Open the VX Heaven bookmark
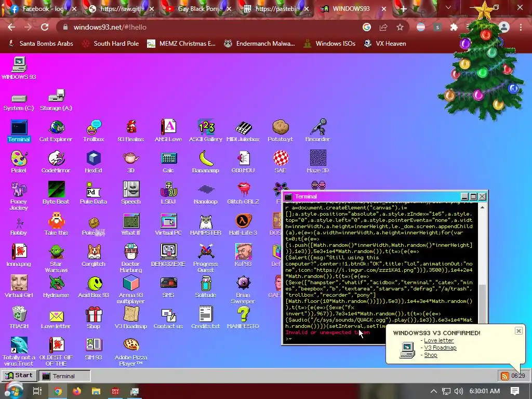532x399 pixels. click(385, 44)
